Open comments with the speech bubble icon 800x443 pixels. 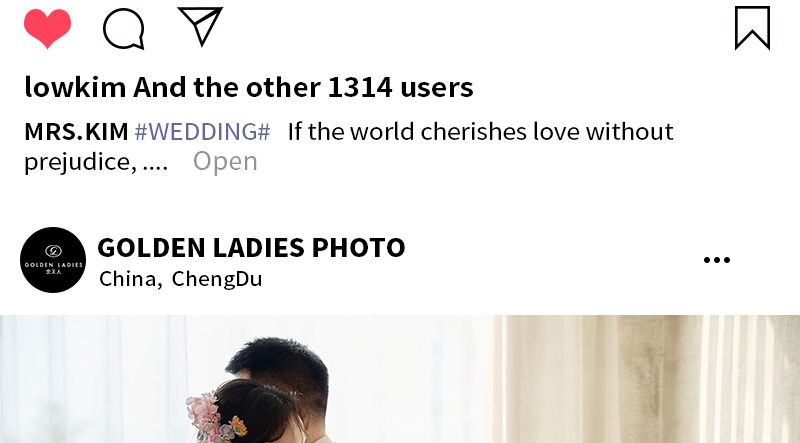(123, 29)
